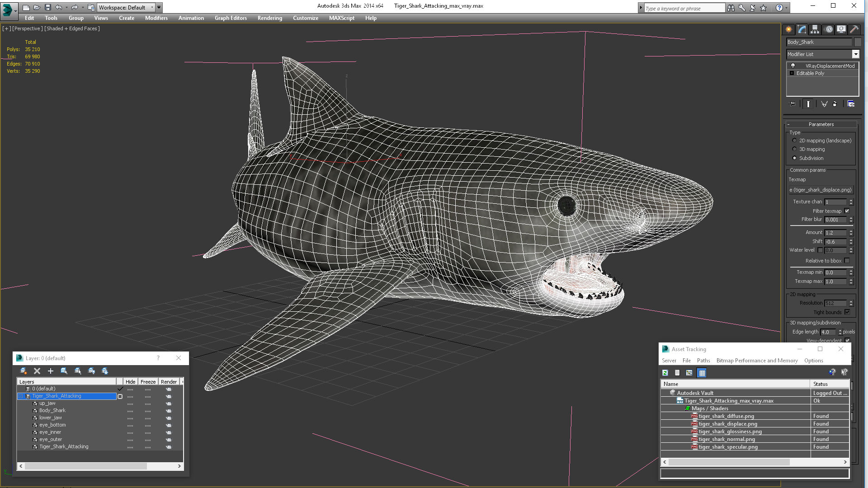Screen dimensions: 868x488
Task: Switch Asset Tracking to tree view
Action: 689,373
